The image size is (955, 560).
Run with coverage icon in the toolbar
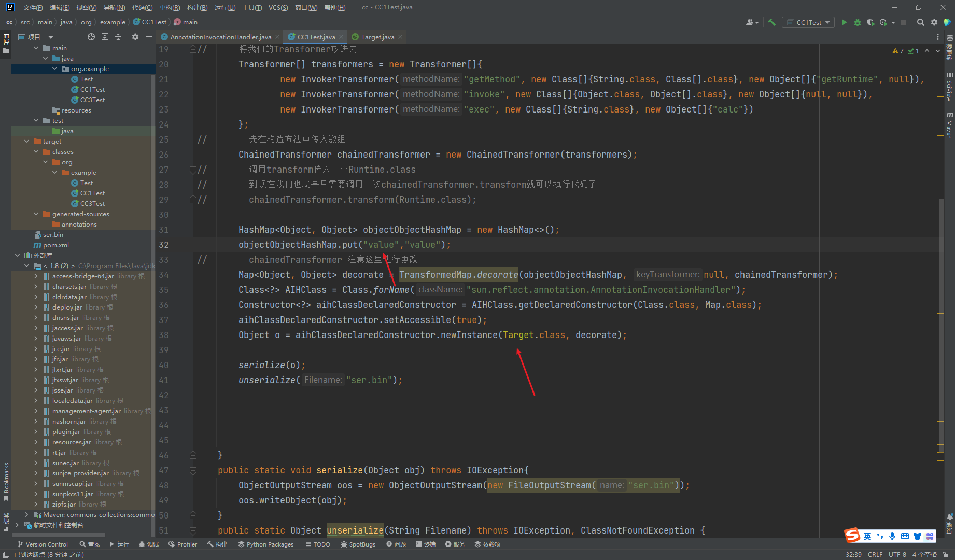870,22
